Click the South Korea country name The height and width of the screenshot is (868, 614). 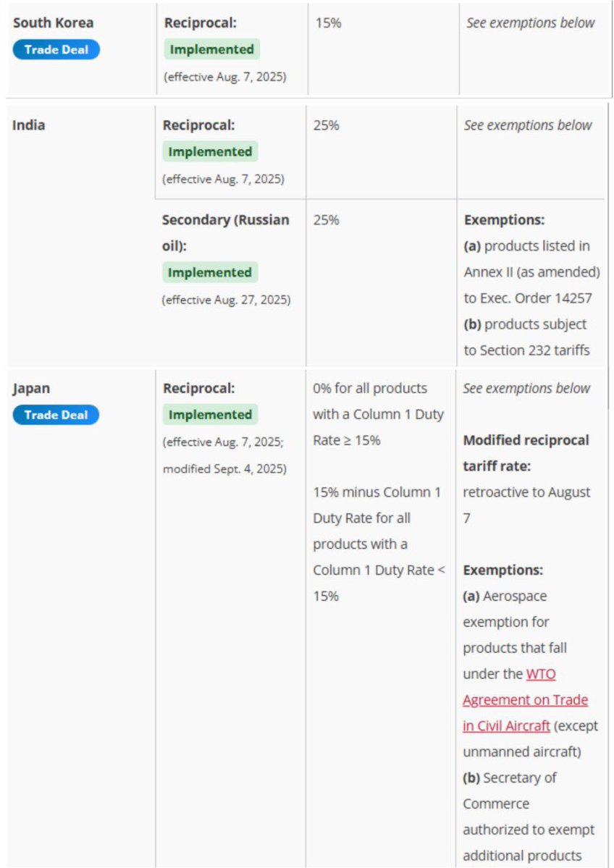[x=53, y=22]
